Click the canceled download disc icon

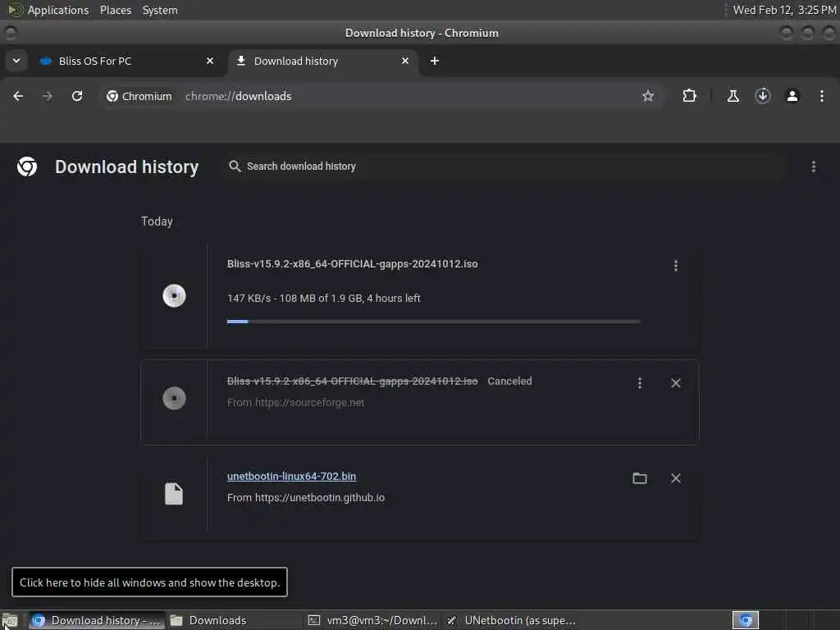pos(174,398)
